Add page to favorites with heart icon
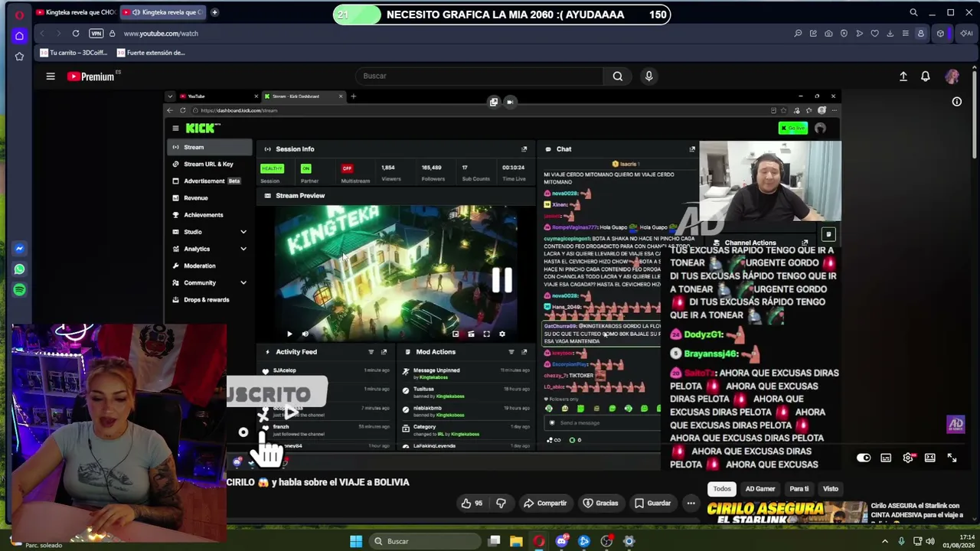Image resolution: width=980 pixels, height=551 pixels. click(874, 34)
